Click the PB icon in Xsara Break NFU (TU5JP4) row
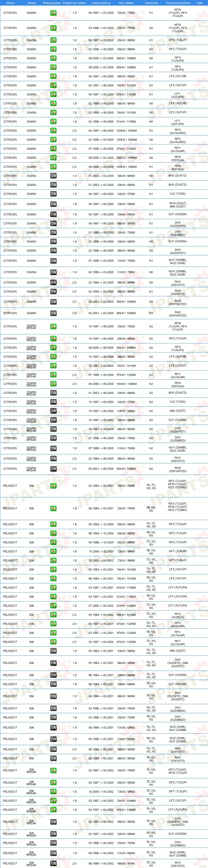Screen dimensions: 208x868 pyautogui.click(x=53, y=348)
